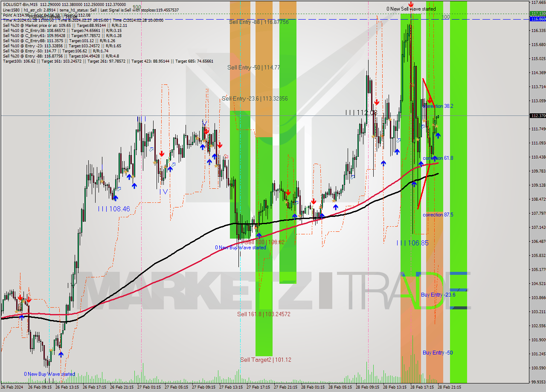Click the blue buy arrow above 'I I I 108.46'
This screenshot has width=546, height=392.
click(x=116, y=198)
